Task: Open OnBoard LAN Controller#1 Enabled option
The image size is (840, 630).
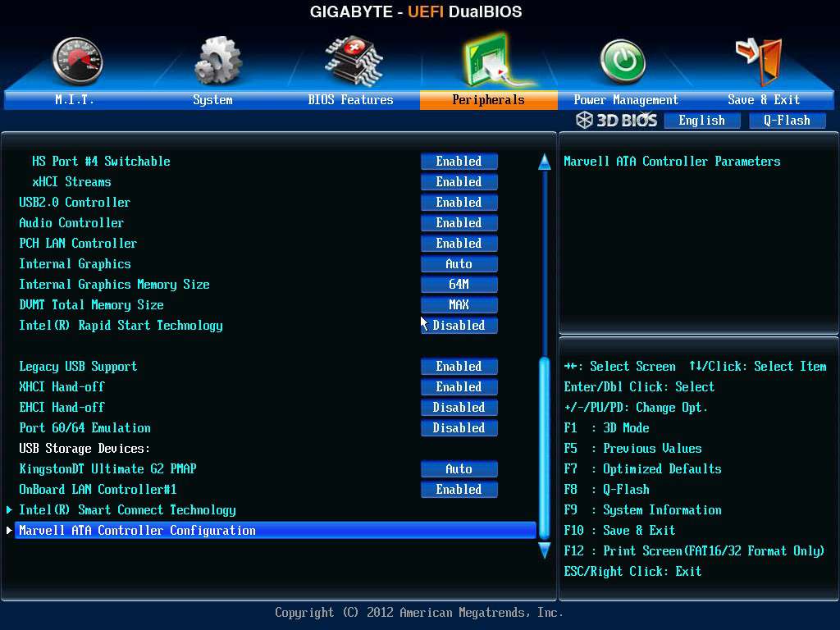Action: tap(459, 489)
